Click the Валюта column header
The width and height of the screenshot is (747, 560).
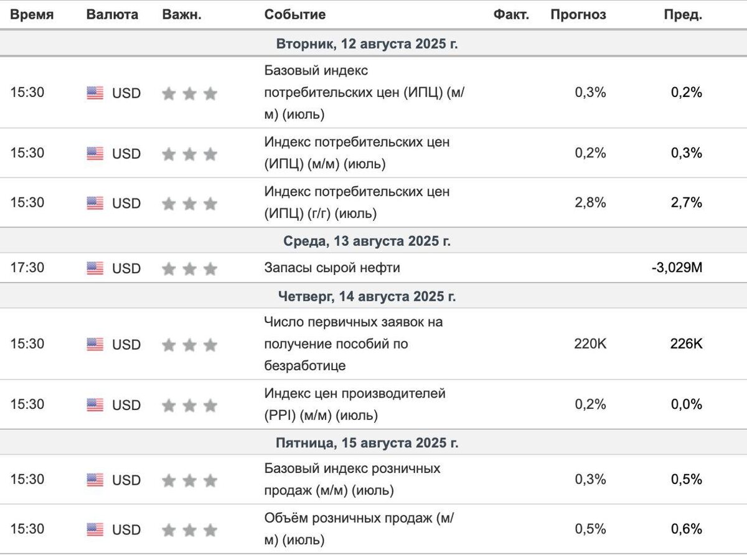coord(112,15)
